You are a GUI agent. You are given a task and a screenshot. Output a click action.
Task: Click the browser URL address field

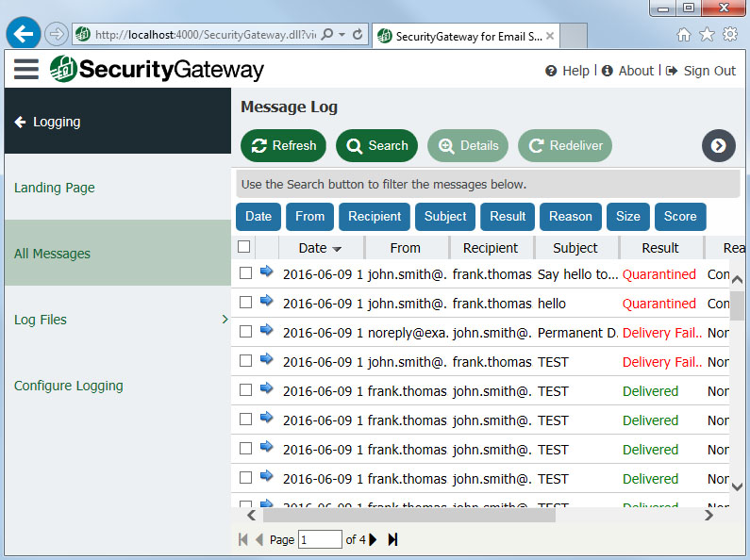click(x=205, y=34)
